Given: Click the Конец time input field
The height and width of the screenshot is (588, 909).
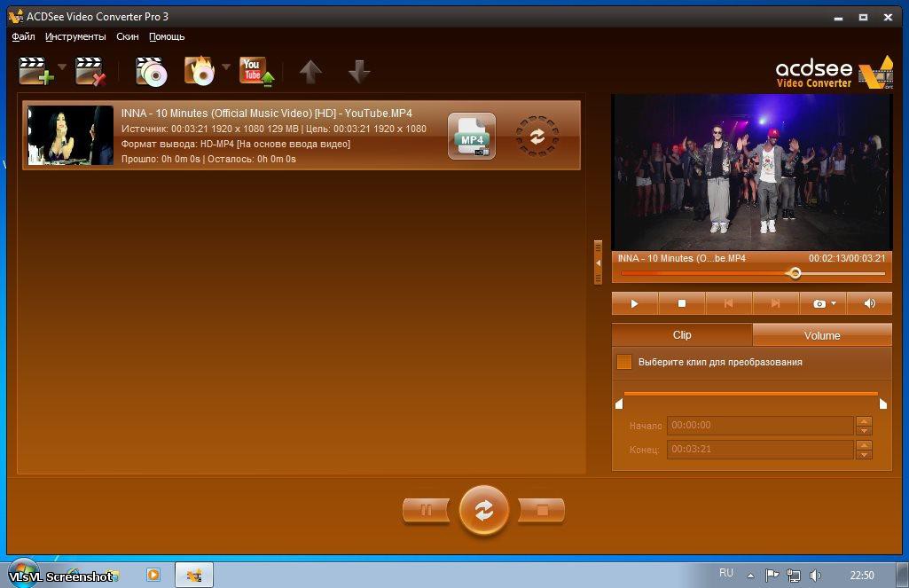Looking at the screenshot, I should pos(760,449).
